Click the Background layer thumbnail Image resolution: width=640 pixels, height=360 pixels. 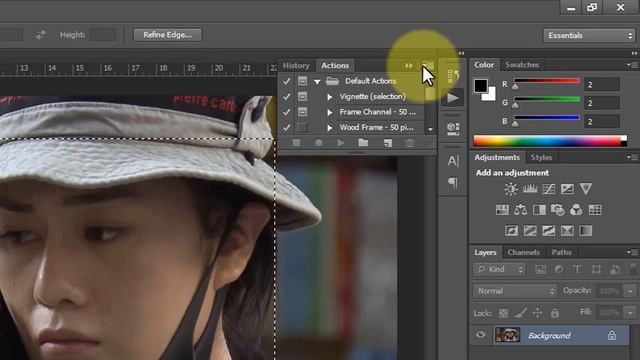click(x=507, y=335)
